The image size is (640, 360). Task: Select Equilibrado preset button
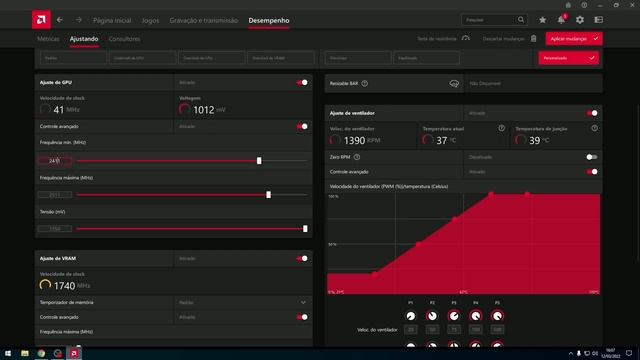coord(427,58)
